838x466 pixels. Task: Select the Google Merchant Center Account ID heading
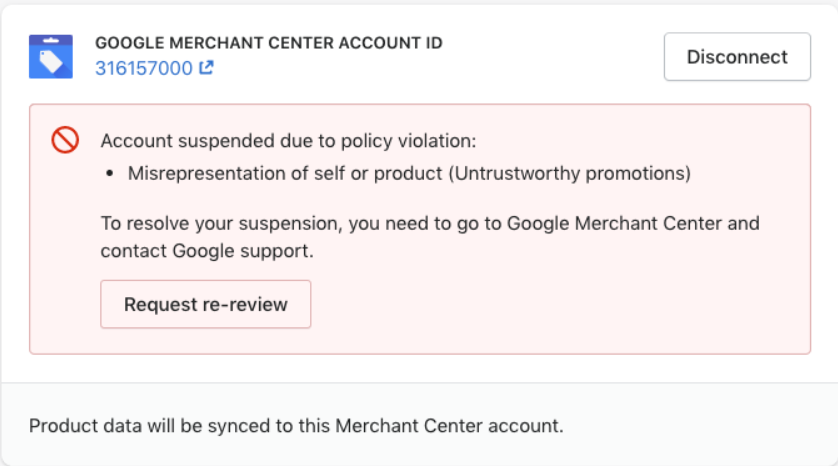(x=269, y=43)
